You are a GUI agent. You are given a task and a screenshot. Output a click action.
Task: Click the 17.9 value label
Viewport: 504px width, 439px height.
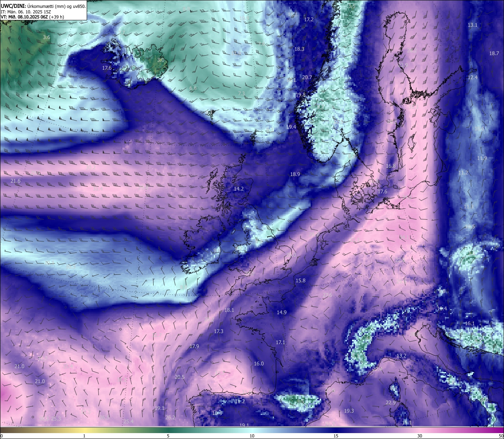pyautogui.click(x=194, y=346)
